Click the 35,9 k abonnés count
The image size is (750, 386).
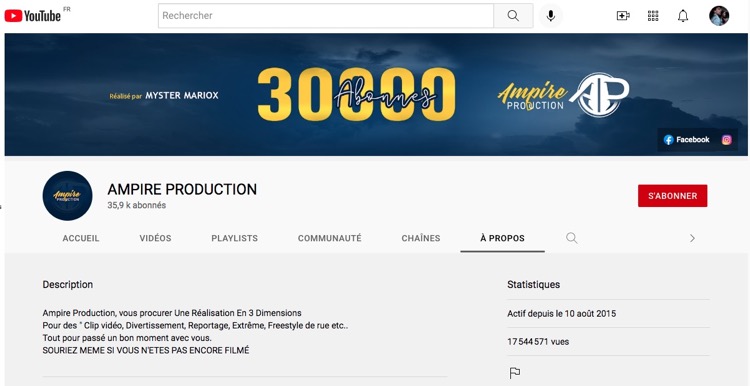pos(137,205)
